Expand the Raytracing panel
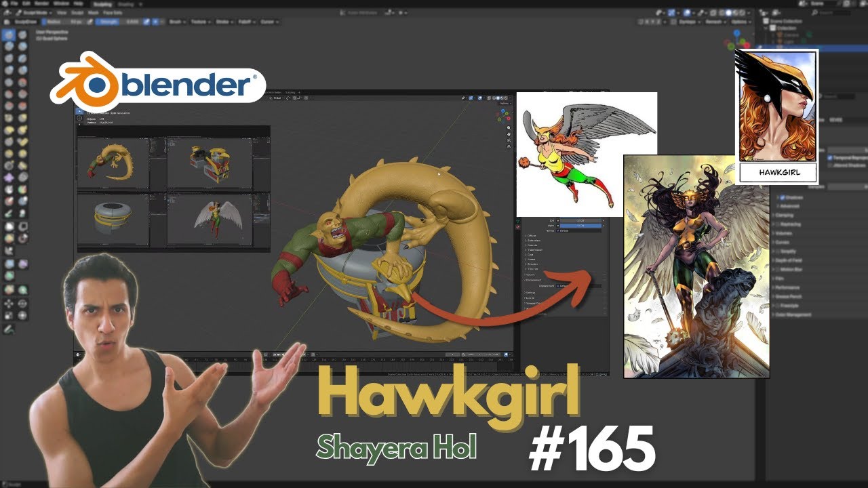Screen dimensions: 868x488 791,224
